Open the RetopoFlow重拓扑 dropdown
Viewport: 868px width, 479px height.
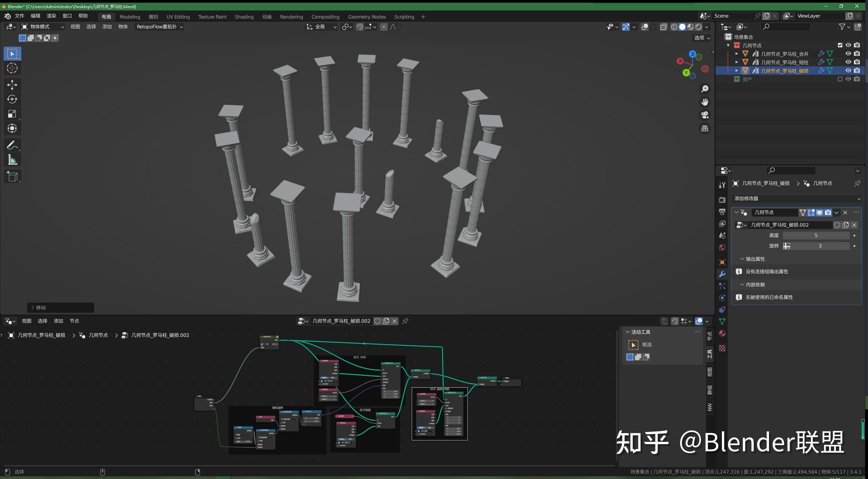pyautogui.click(x=159, y=27)
